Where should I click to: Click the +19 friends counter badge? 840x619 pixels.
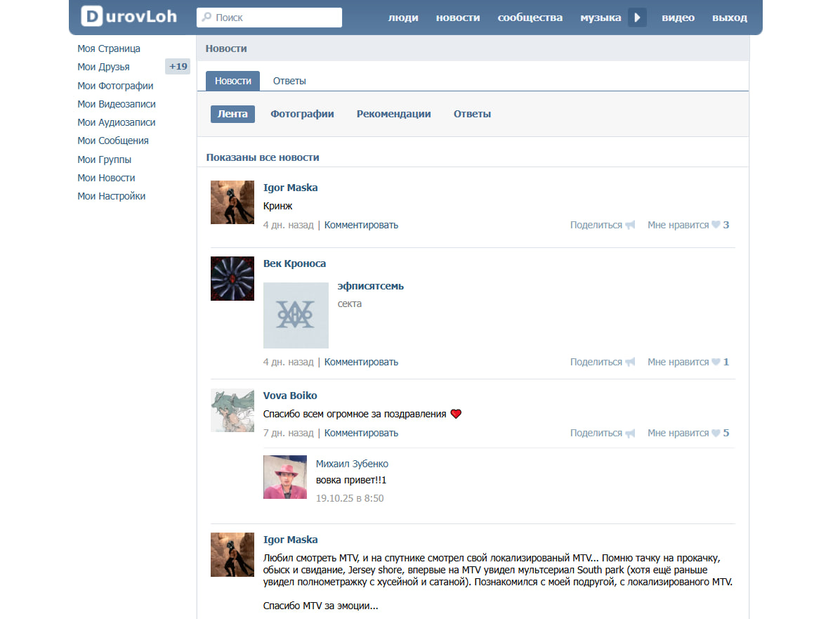tap(178, 67)
